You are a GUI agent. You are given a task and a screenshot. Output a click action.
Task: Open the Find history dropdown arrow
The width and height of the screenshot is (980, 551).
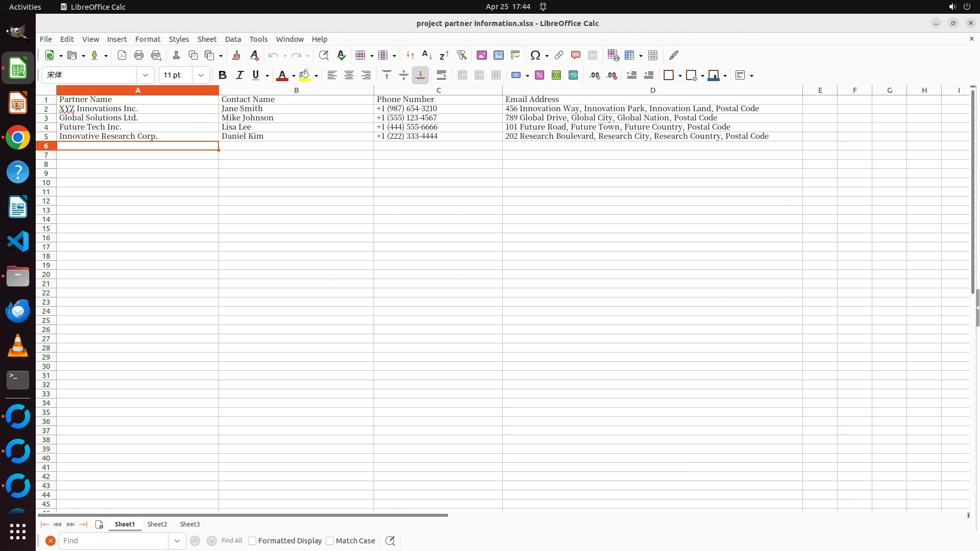coord(177,541)
